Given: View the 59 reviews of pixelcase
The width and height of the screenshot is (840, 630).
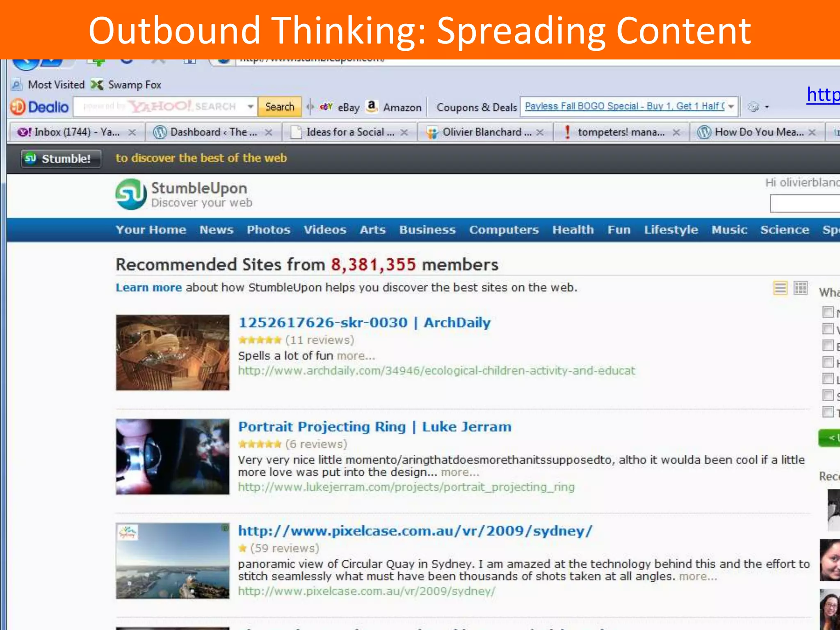Looking at the screenshot, I should (285, 548).
